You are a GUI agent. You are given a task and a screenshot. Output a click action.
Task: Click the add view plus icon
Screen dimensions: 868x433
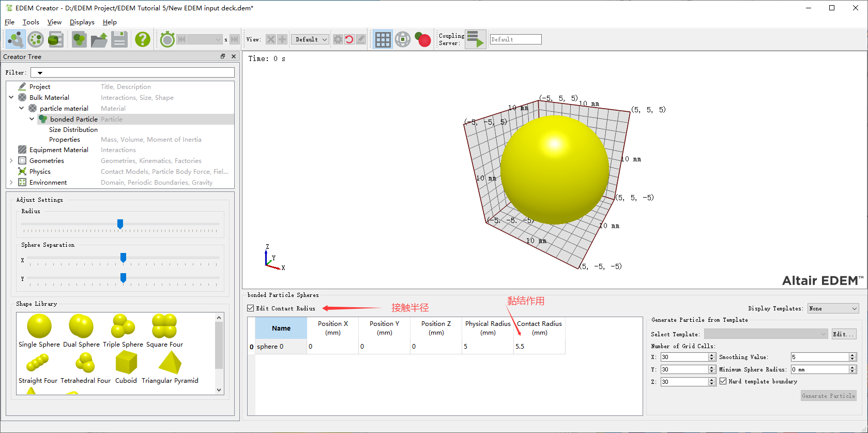(x=282, y=39)
